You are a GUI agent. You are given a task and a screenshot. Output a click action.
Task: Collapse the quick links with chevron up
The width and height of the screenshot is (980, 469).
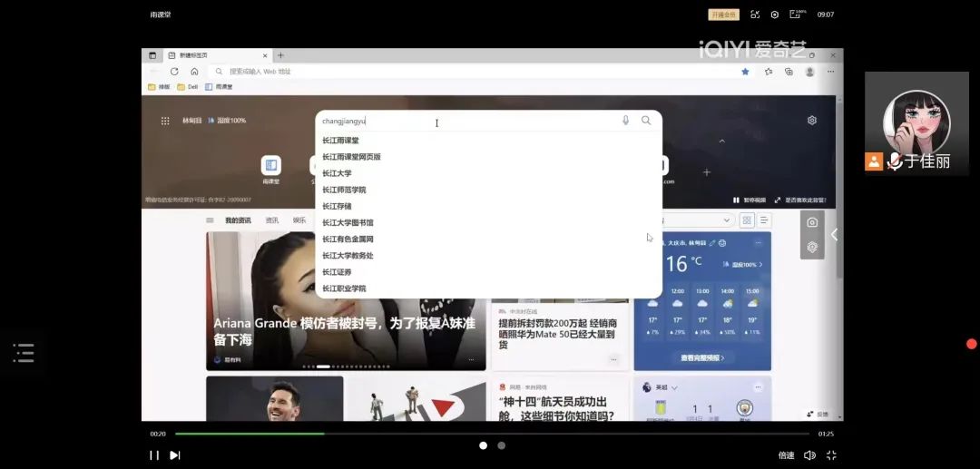[x=722, y=142]
